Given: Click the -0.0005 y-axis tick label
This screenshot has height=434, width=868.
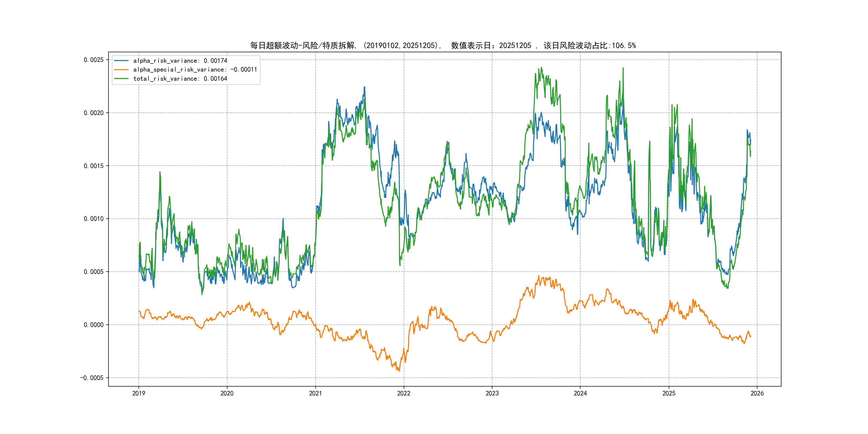Looking at the screenshot, I should pos(92,378).
